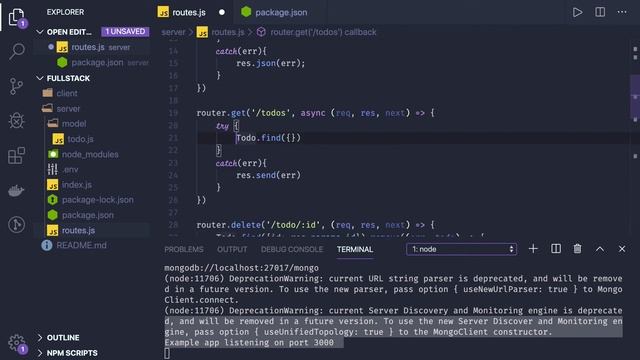
Task: Click the cube symbol icon in breadcrumb
Action: point(261,32)
